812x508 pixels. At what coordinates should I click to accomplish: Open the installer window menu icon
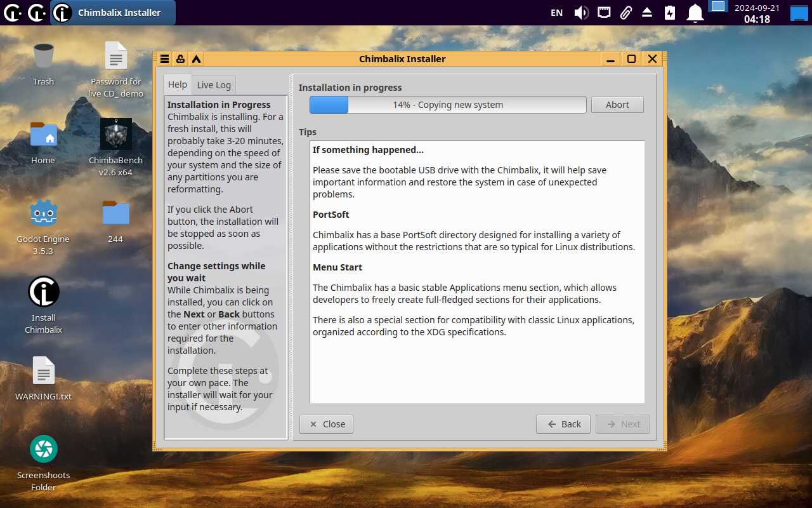tap(164, 59)
